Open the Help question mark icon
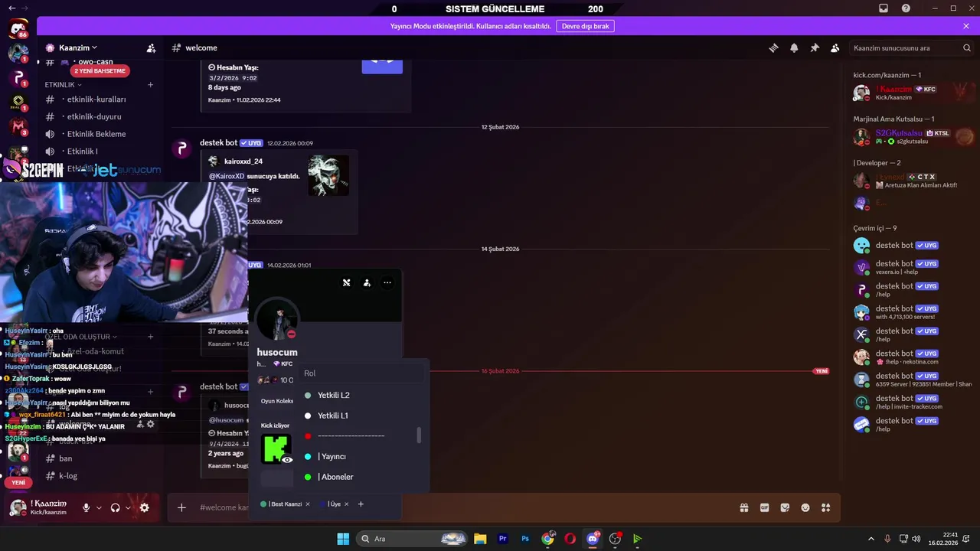Viewport: 980px width, 551px height. click(906, 8)
